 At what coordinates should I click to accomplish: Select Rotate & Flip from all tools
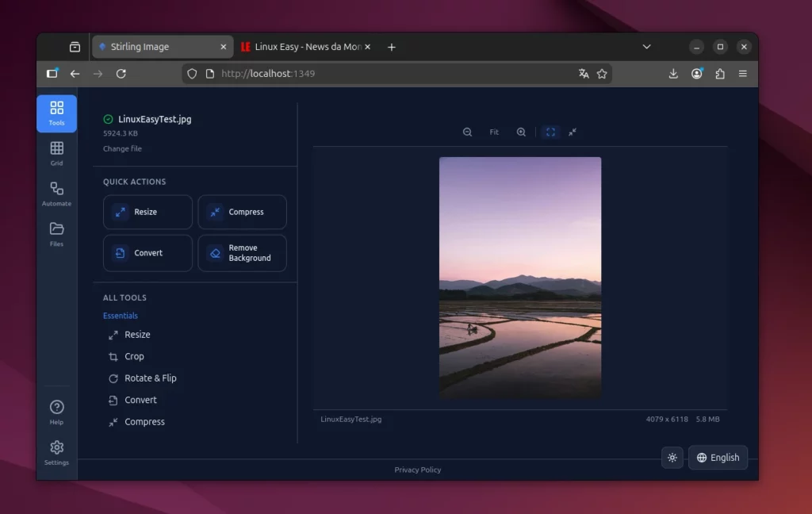pyautogui.click(x=150, y=378)
